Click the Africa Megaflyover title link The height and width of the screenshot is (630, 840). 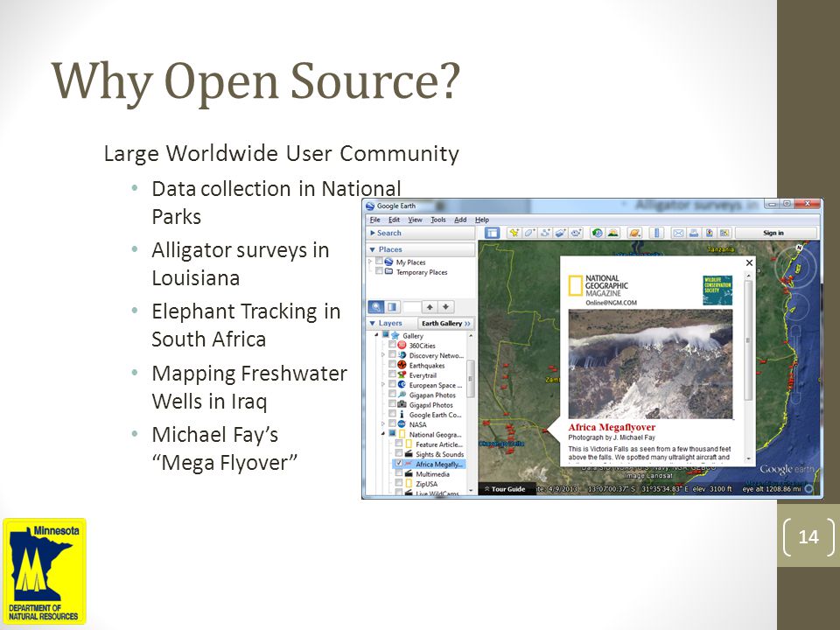pyautogui.click(x=612, y=427)
